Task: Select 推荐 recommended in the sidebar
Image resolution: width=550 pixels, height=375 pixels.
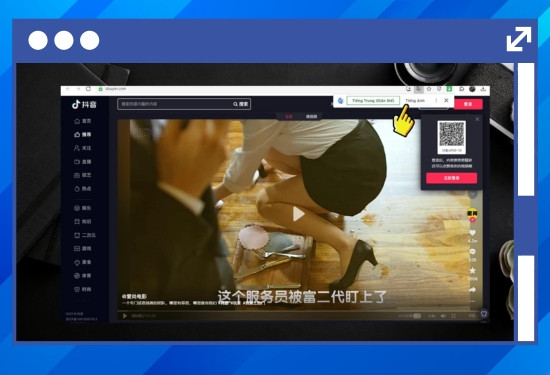Action: (x=83, y=134)
